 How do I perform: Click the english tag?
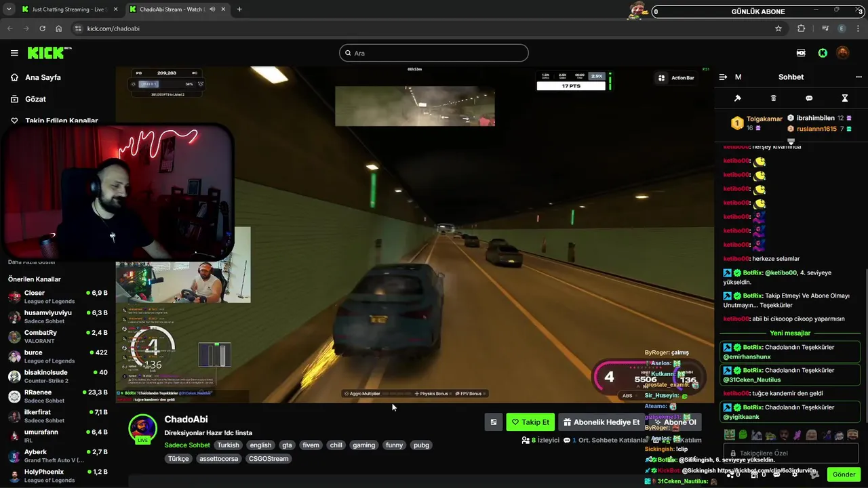coord(260,445)
